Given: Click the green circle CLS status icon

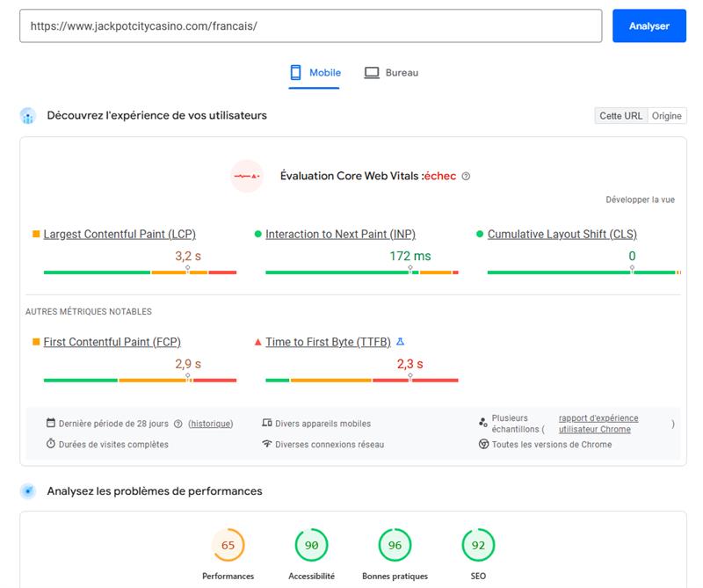Looking at the screenshot, I should click(x=480, y=234).
